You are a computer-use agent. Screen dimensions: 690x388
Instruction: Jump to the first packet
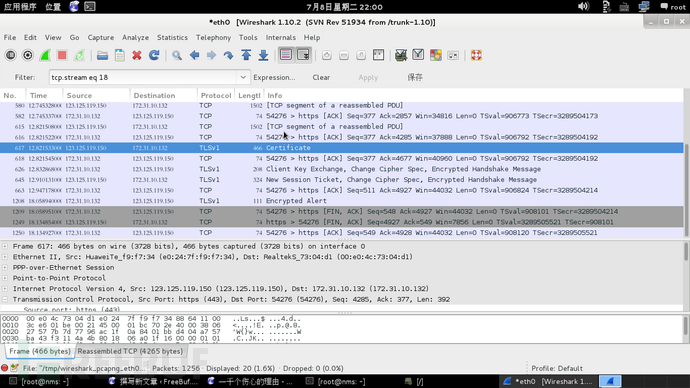coord(246,55)
